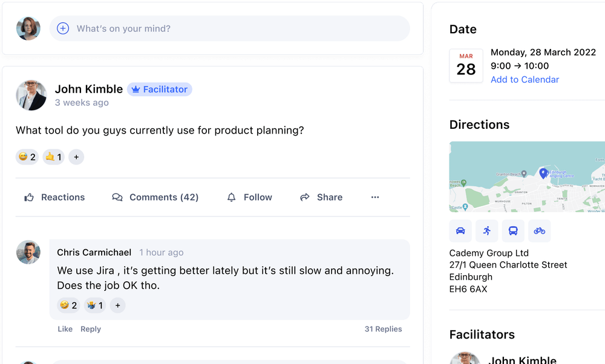Select the cycling directions icon

point(539,230)
